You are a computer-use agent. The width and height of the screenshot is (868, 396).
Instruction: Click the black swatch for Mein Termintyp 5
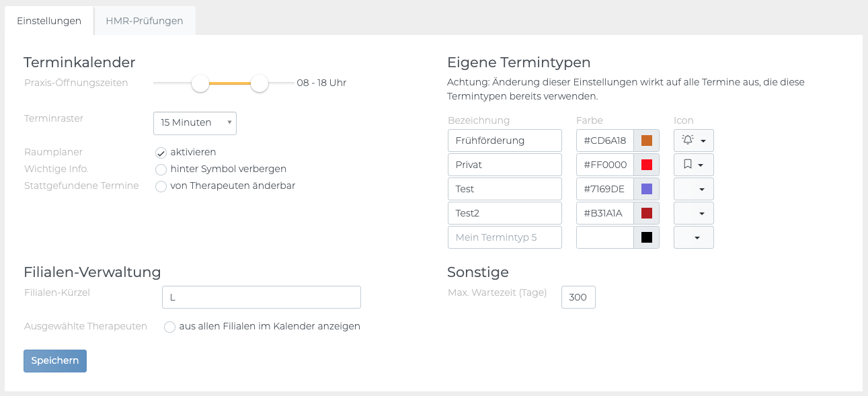[x=646, y=237]
